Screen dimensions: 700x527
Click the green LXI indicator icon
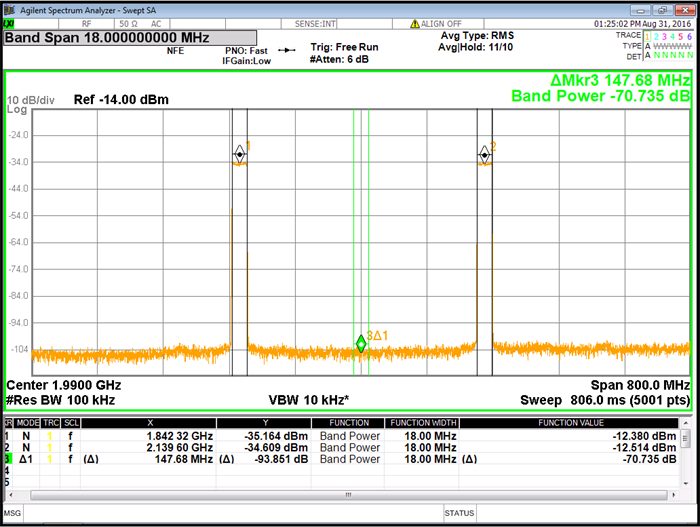(10, 23)
